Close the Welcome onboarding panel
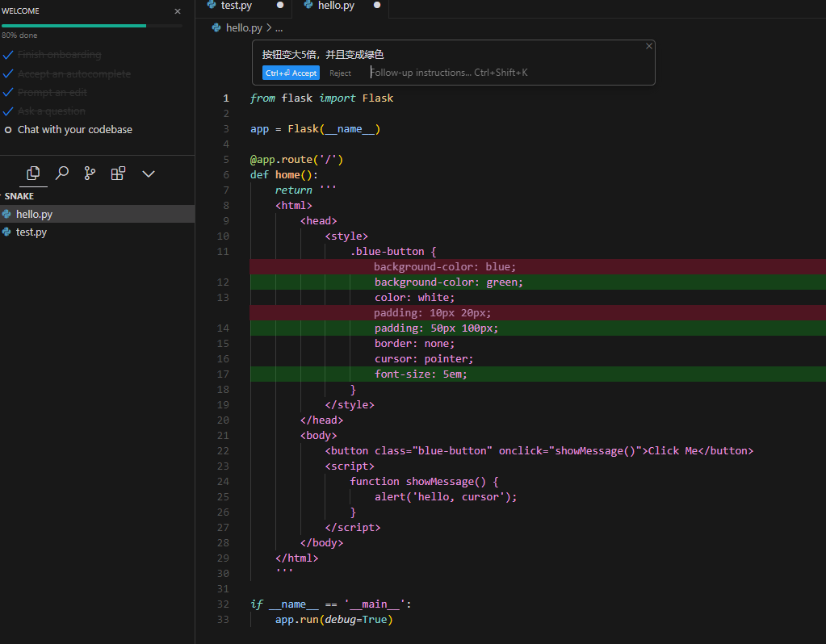This screenshot has width=826, height=644. point(178,11)
